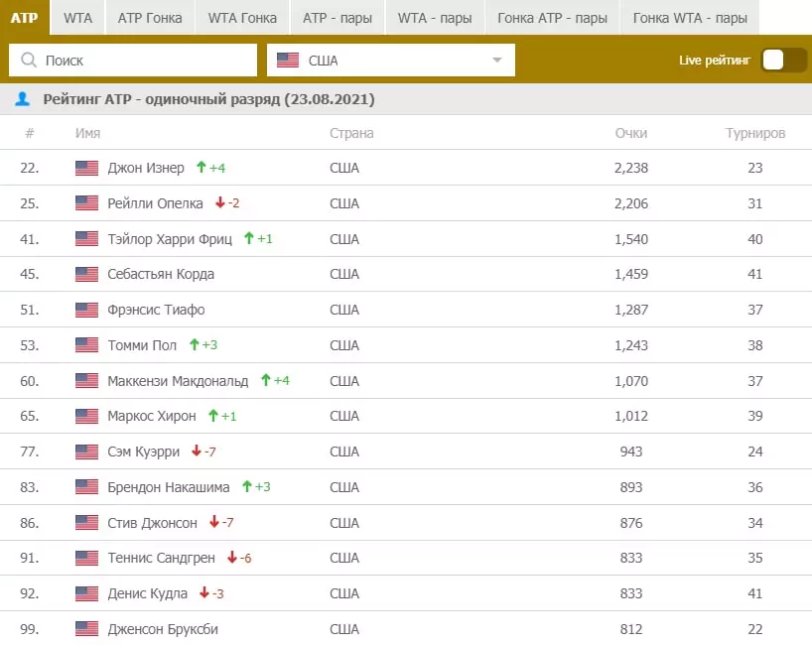Click the points value 812
The width and height of the screenshot is (812, 645).
pos(631,629)
